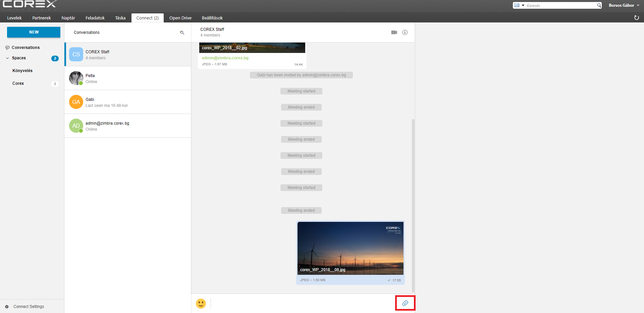
Task: Switch to the Open Drive tab
Action: tap(180, 18)
